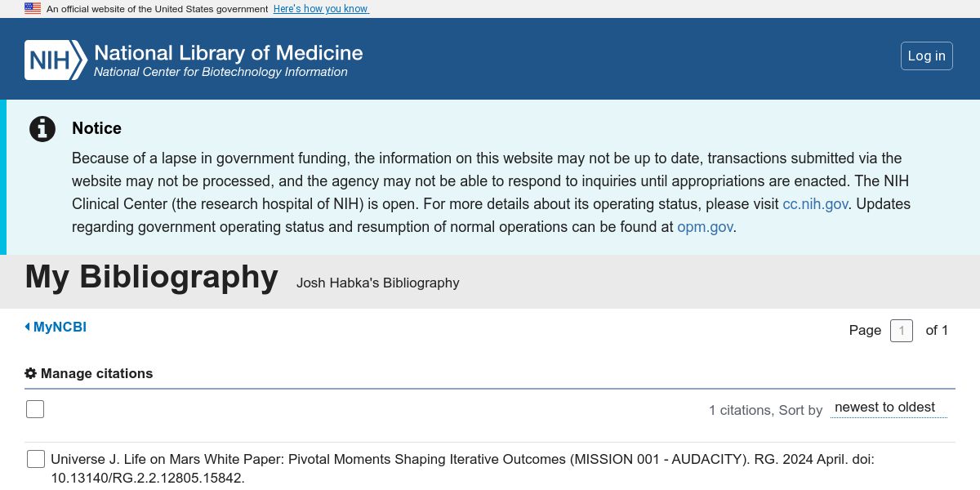Go back to MyNCBI
Viewport: 980px width, 490px height.
60,327
